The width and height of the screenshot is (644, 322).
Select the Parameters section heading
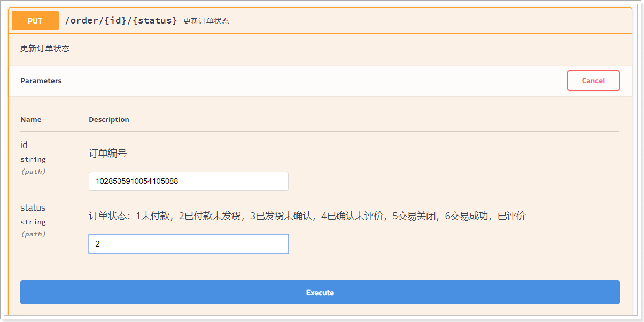(x=41, y=81)
